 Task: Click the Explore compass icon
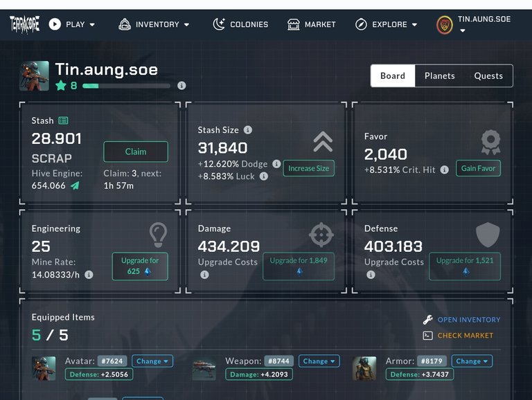(x=361, y=24)
